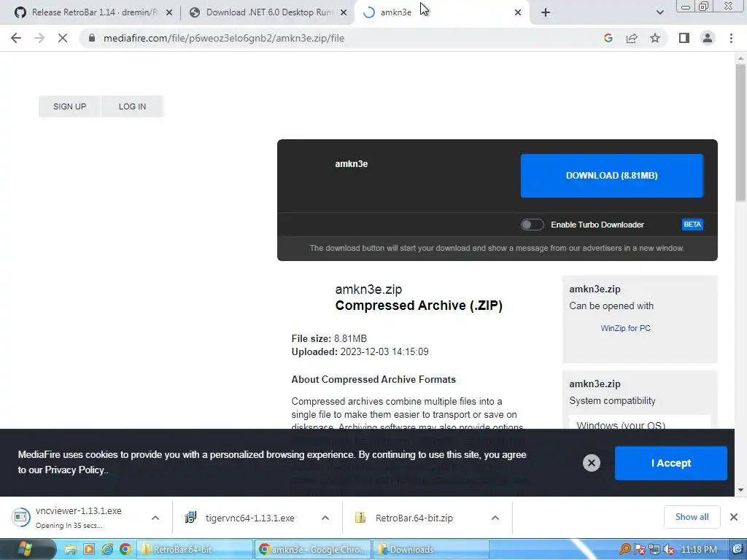
Task: Click Show desktop icon at taskbar end
Action: (x=738, y=549)
